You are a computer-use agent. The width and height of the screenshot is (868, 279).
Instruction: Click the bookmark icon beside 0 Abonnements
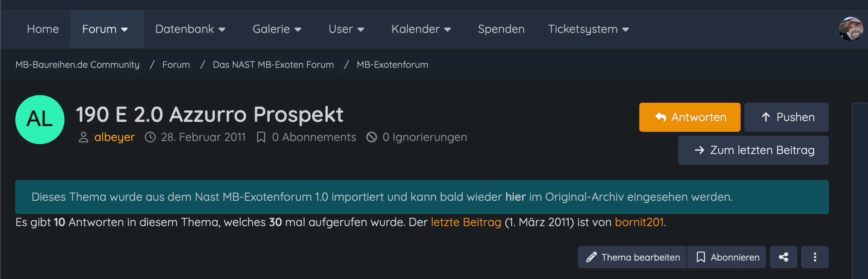(261, 137)
